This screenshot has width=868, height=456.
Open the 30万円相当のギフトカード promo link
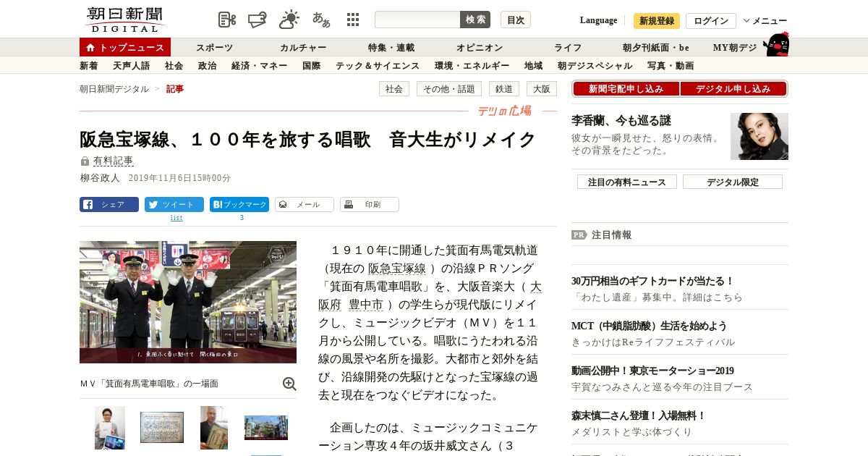(x=652, y=281)
